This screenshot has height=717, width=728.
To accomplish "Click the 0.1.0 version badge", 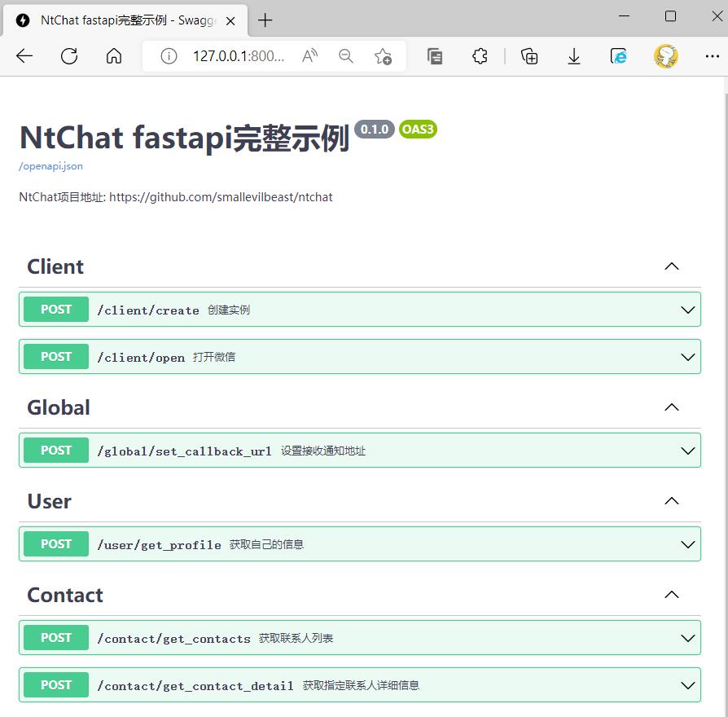I will point(375,129).
